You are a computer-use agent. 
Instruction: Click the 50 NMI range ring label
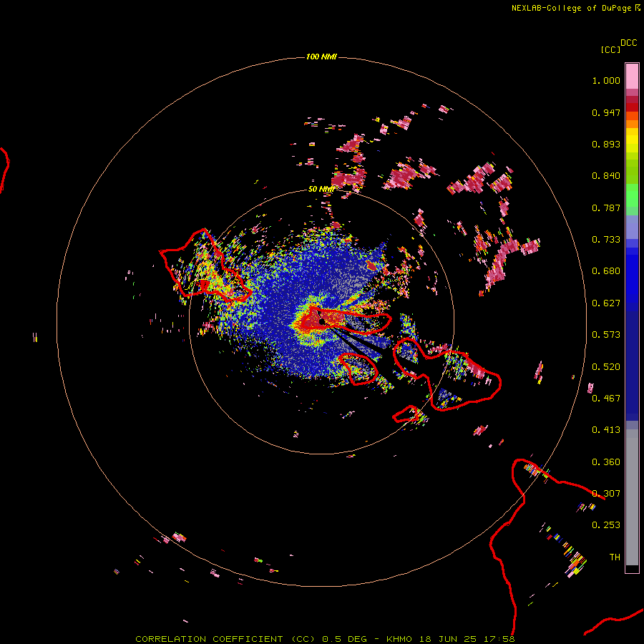(321, 189)
